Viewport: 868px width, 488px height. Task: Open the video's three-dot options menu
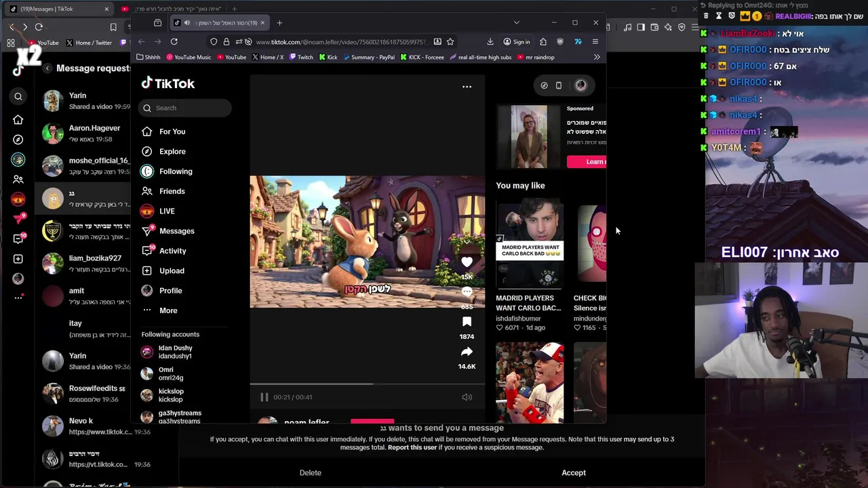click(467, 86)
